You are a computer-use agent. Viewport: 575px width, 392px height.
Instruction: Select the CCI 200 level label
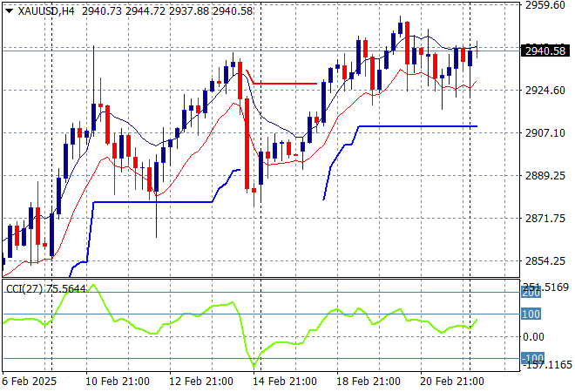point(531,293)
